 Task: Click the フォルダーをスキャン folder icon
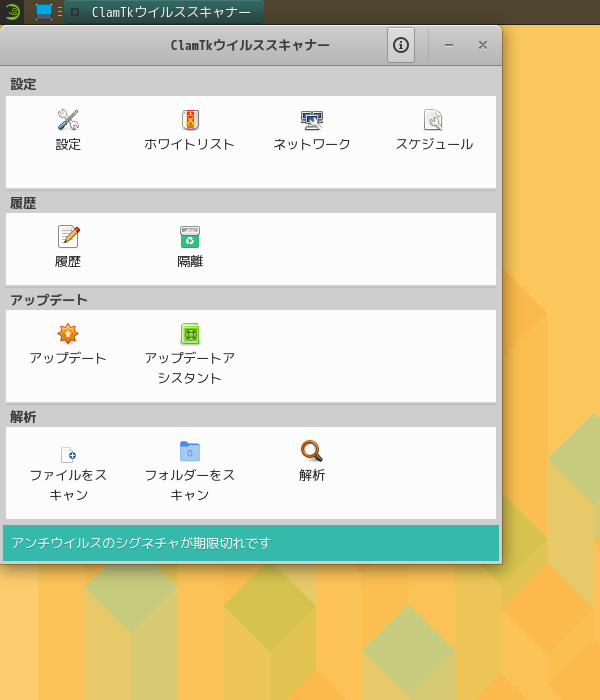point(190,451)
